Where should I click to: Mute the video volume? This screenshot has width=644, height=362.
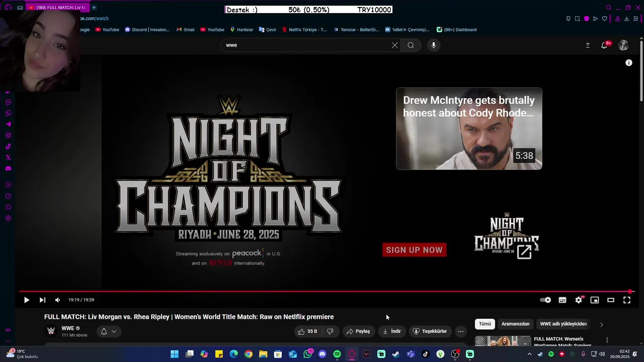click(57, 300)
